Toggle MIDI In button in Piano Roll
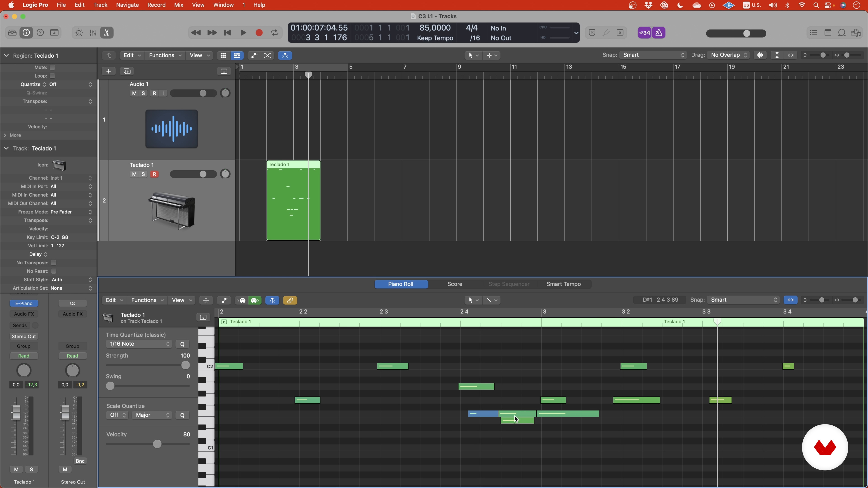The width and height of the screenshot is (868, 488). pos(242,300)
